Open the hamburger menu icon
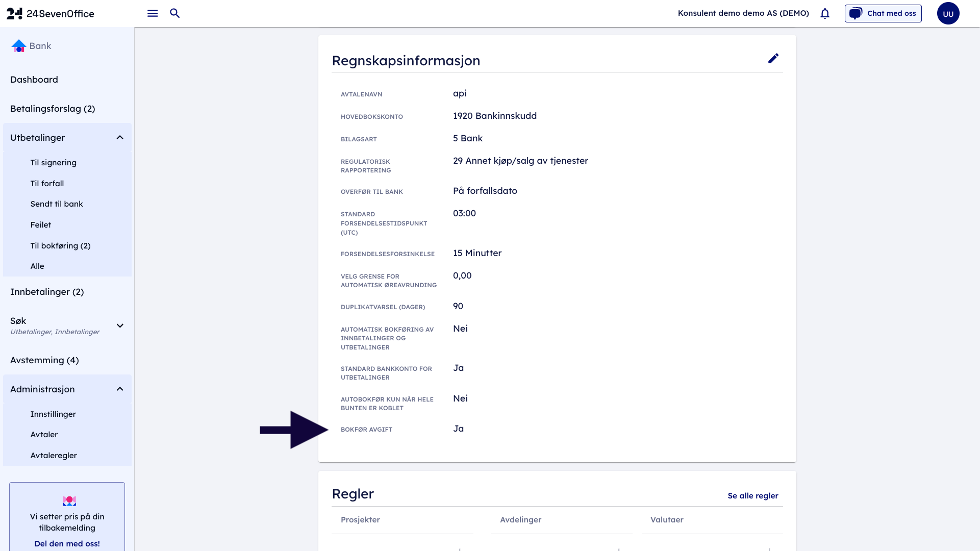 153,13
